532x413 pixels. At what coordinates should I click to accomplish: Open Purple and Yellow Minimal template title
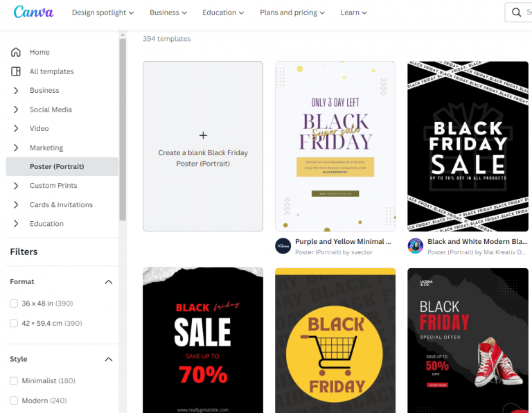click(x=343, y=242)
